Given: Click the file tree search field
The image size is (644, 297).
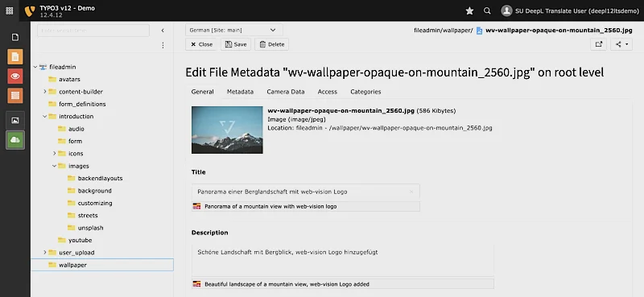Looking at the screenshot, I should [x=93, y=31].
